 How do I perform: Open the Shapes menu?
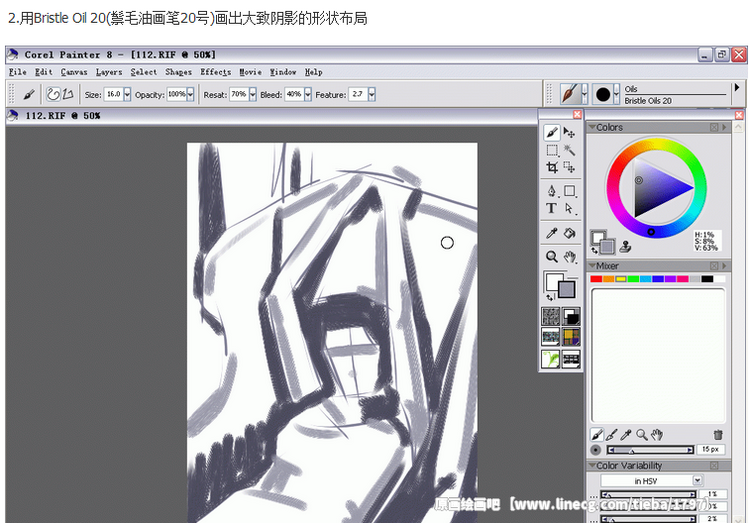pos(178,72)
